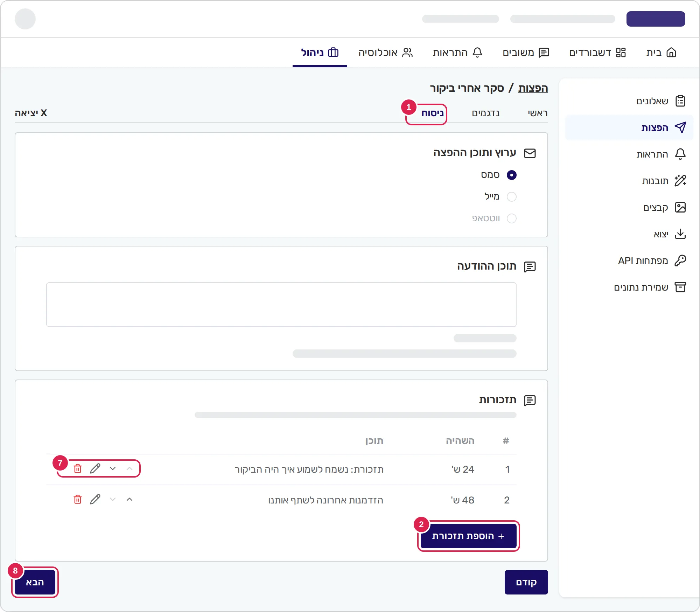Open קבצים image sidebar item

click(629, 207)
